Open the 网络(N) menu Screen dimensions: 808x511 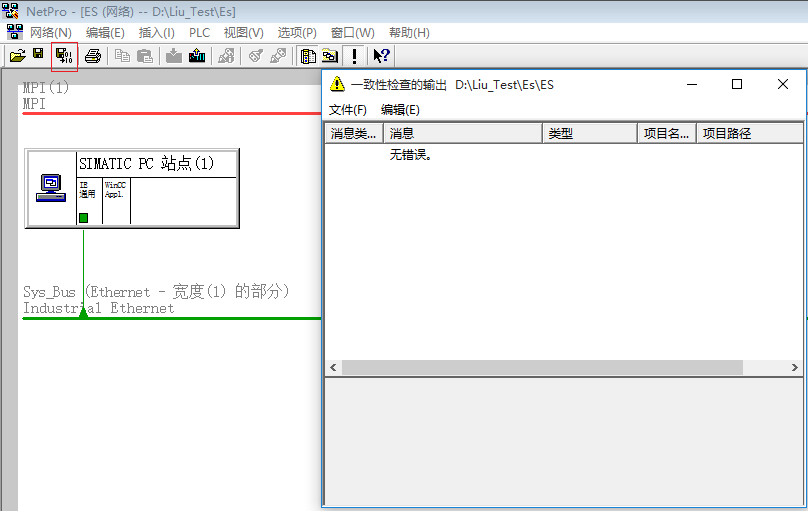50,33
